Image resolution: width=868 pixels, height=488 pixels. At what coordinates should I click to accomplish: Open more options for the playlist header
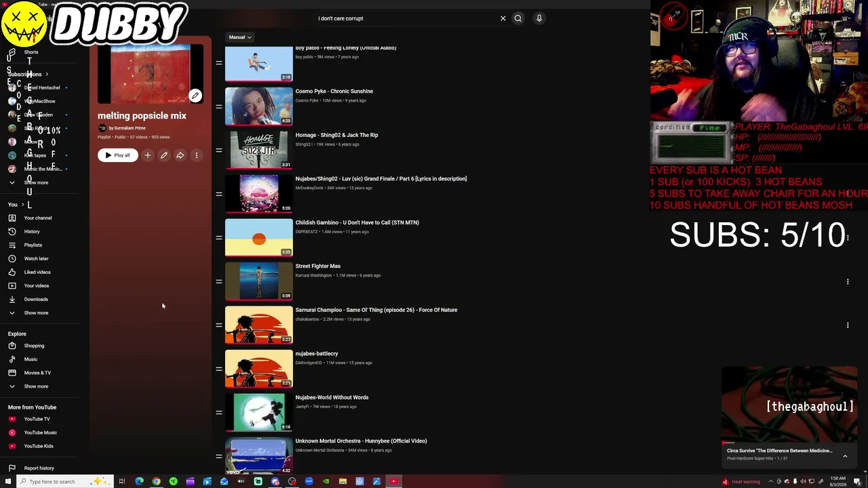[x=197, y=155]
